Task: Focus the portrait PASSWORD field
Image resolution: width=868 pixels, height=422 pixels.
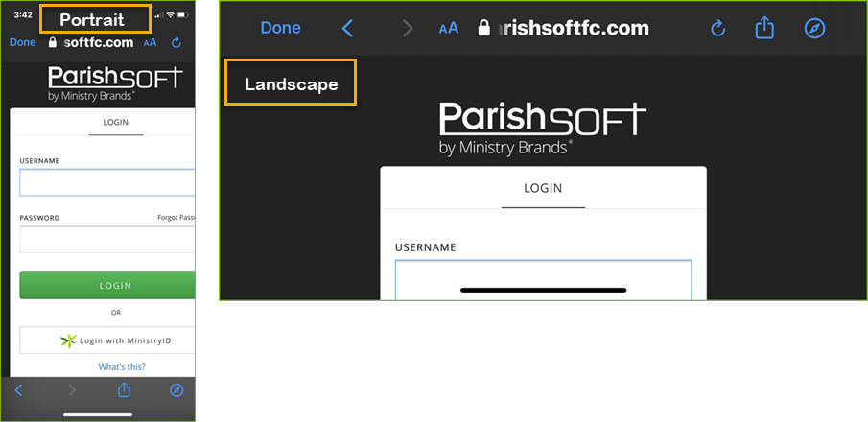Action: [x=107, y=240]
